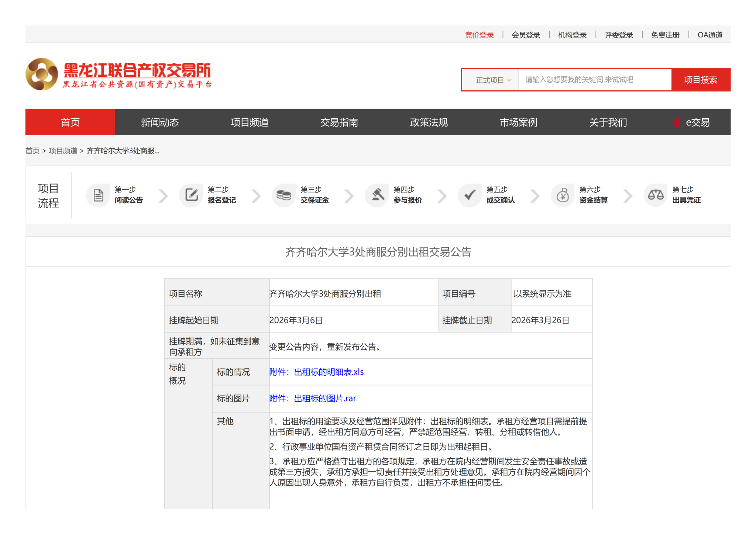Click the 免费注册 link
Screen dimensions: 756x534
[x=665, y=35]
